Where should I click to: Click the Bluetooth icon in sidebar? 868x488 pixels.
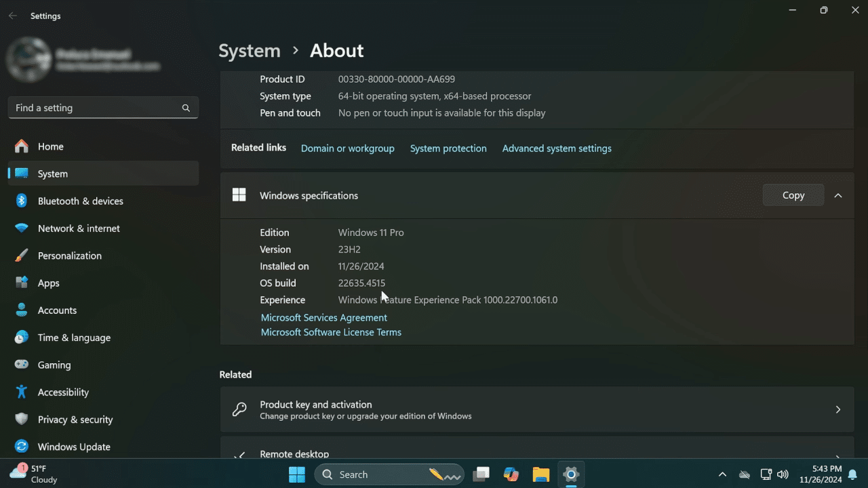click(x=22, y=201)
